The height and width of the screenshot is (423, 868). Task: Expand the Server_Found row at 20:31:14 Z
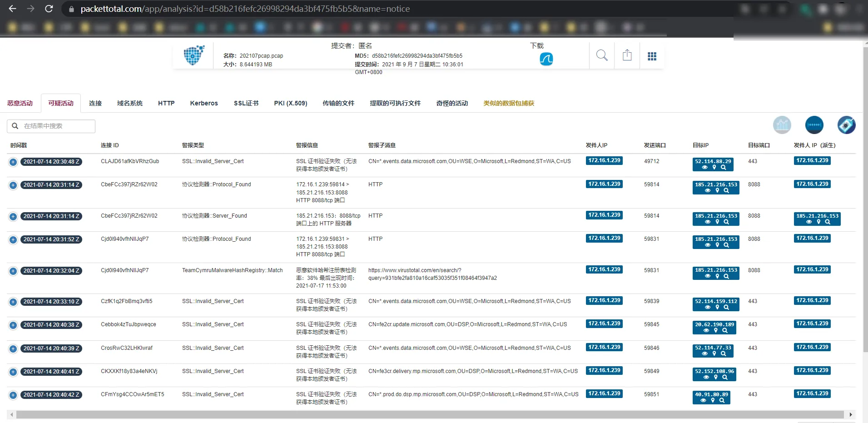[13, 216]
